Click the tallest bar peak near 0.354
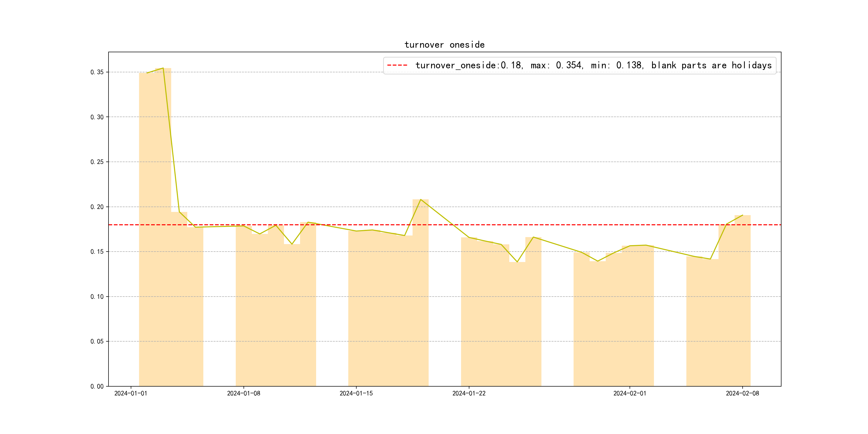 click(x=163, y=69)
